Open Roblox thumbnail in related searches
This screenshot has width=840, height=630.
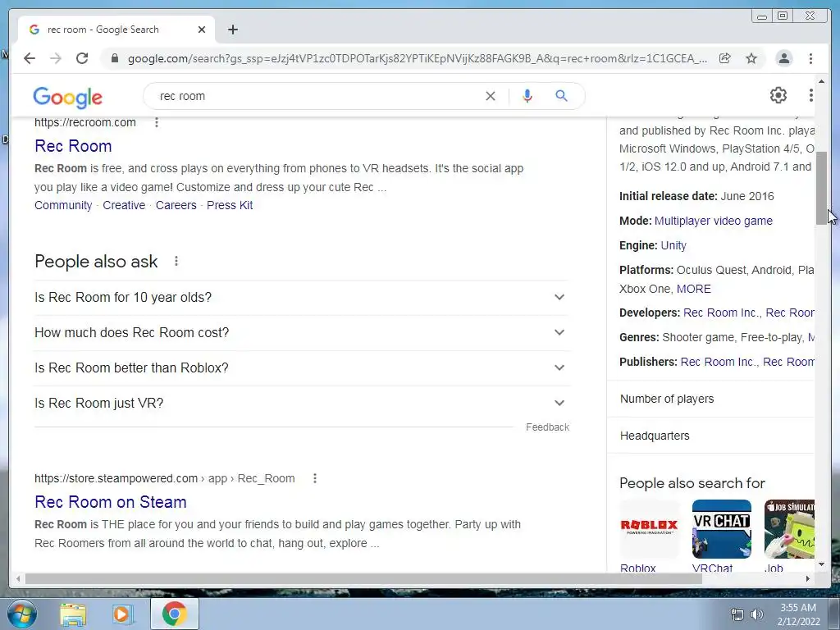650,529
